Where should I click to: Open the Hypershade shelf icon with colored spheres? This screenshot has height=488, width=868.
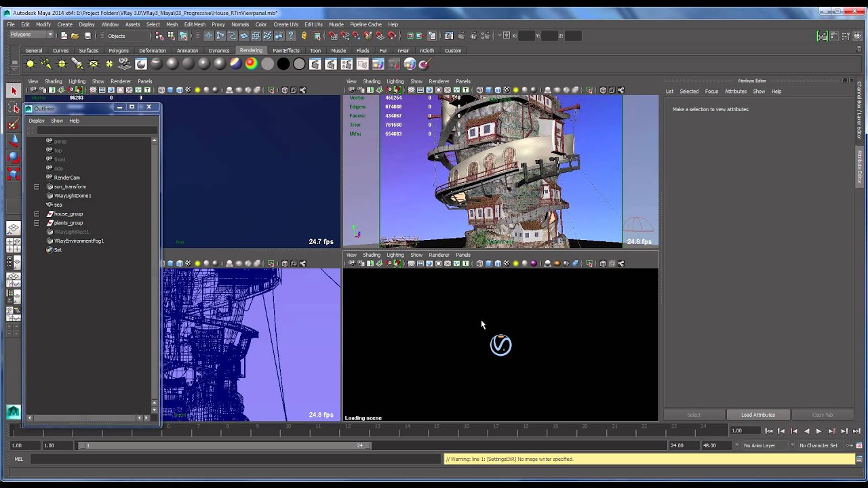coord(410,64)
